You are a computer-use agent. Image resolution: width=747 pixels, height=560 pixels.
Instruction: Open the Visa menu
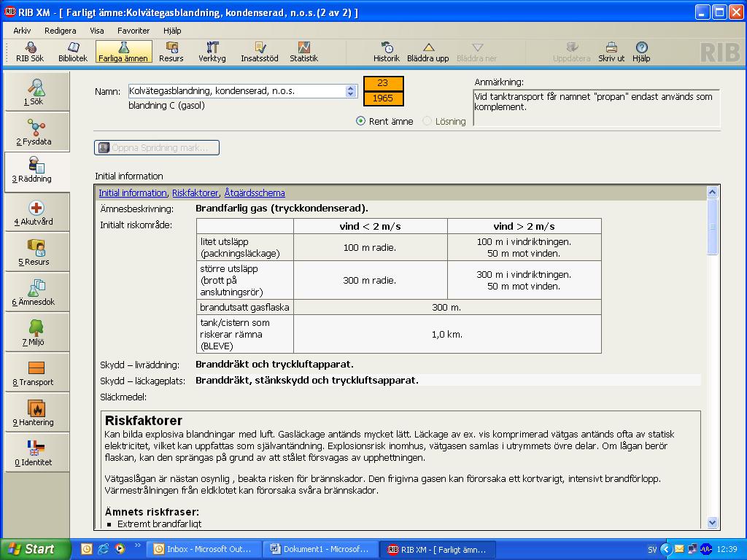[97, 31]
